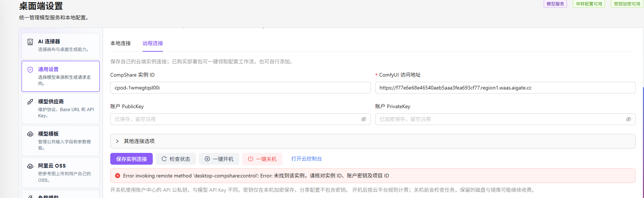The height and width of the screenshot is (198, 644).
Task: Toggle PrivateKey visibility eye icon
Action: (x=629, y=119)
